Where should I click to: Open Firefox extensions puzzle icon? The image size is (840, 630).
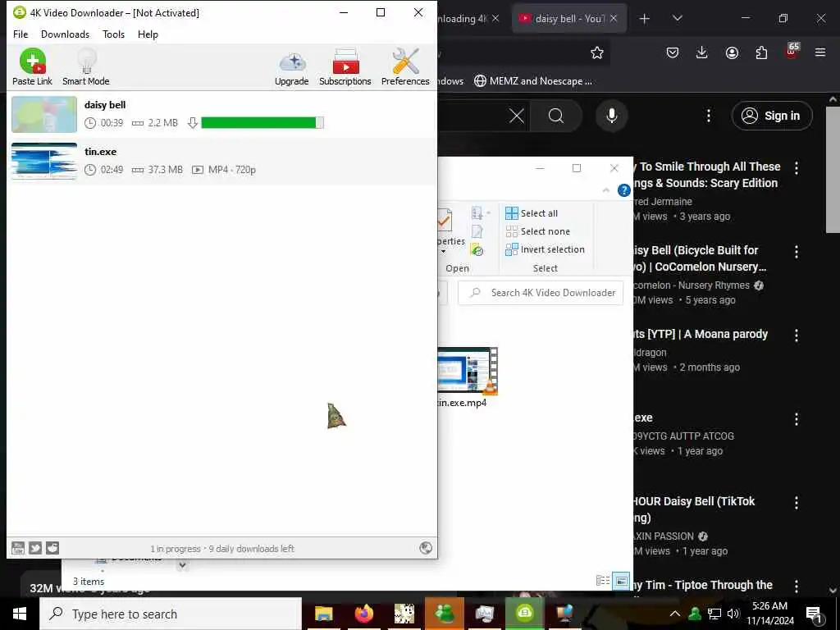[x=761, y=52]
